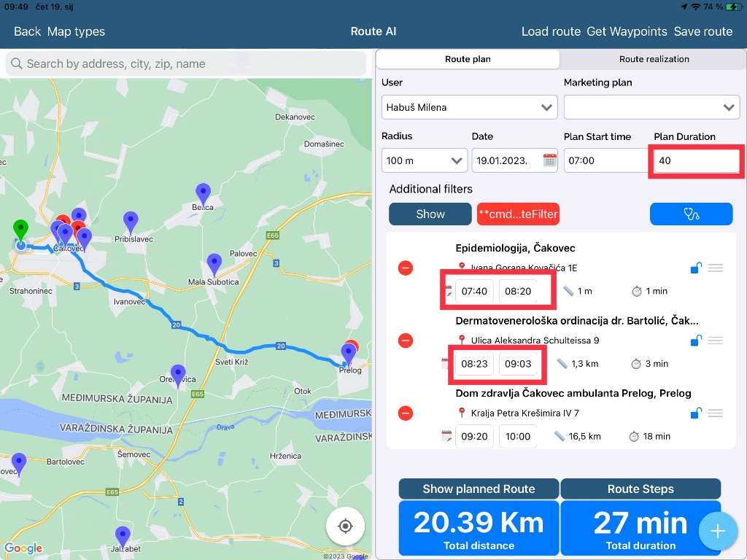Open the Radius 100 m dropdown
Screen dimensions: 747x560
[x=424, y=160]
